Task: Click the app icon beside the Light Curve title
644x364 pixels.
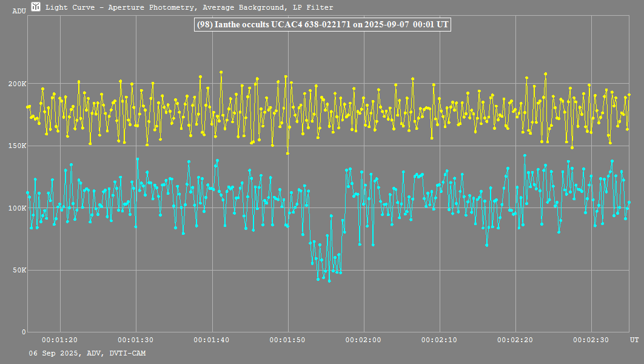Action: 36,7
